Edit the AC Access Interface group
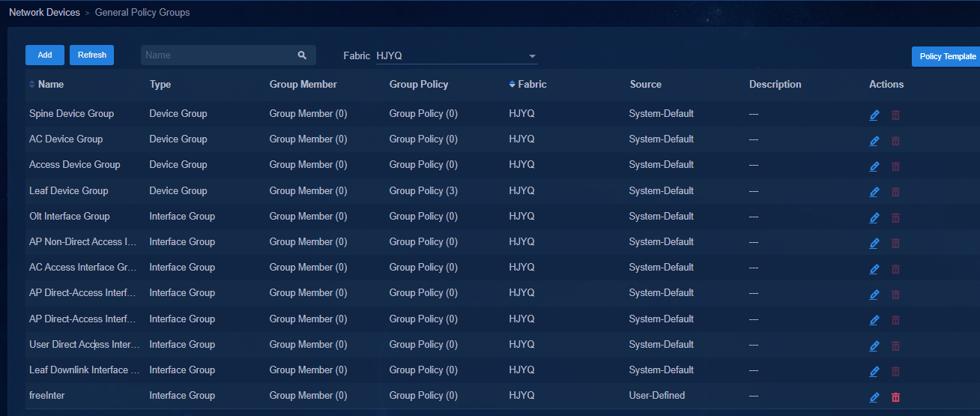The image size is (980, 416). [x=874, y=268]
